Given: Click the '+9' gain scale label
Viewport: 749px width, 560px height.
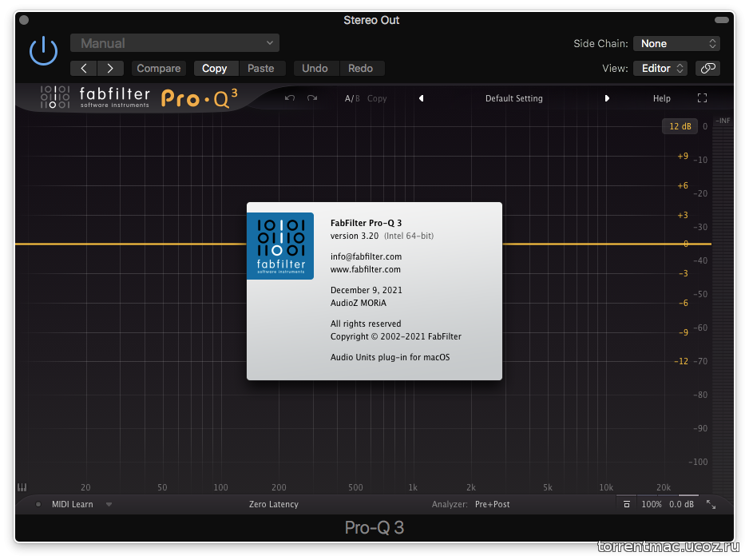Looking at the screenshot, I should pos(683,157).
